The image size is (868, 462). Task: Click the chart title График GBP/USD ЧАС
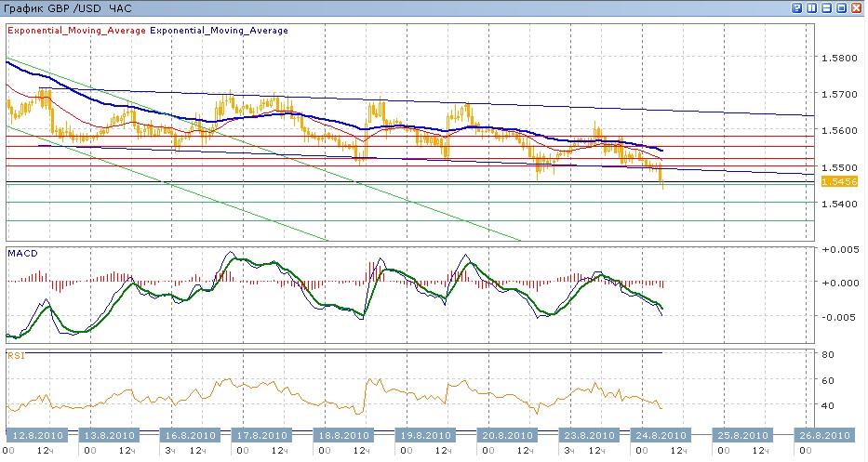(x=68, y=7)
